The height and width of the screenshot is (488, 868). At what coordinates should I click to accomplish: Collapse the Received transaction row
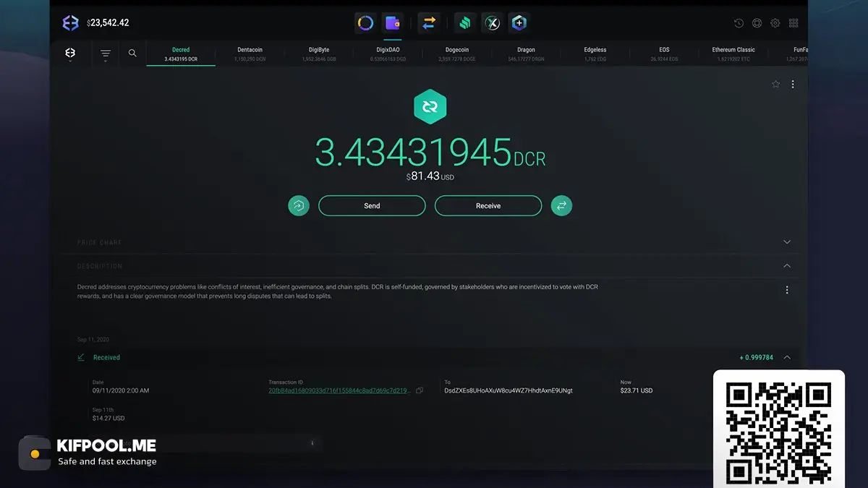click(x=787, y=357)
